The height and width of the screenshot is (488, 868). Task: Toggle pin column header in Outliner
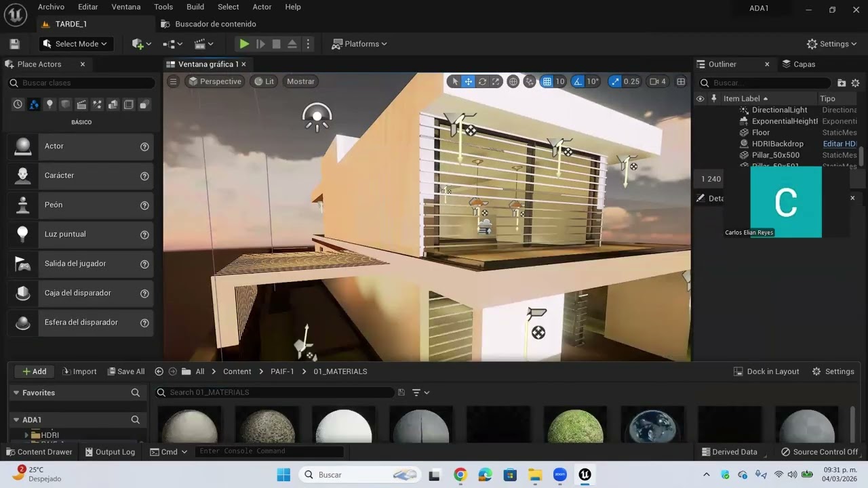713,99
